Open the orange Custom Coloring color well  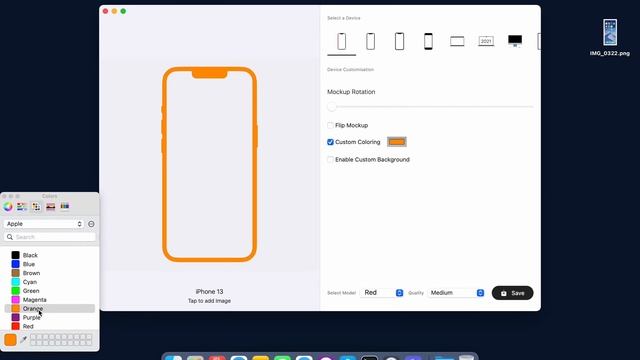[x=397, y=142]
